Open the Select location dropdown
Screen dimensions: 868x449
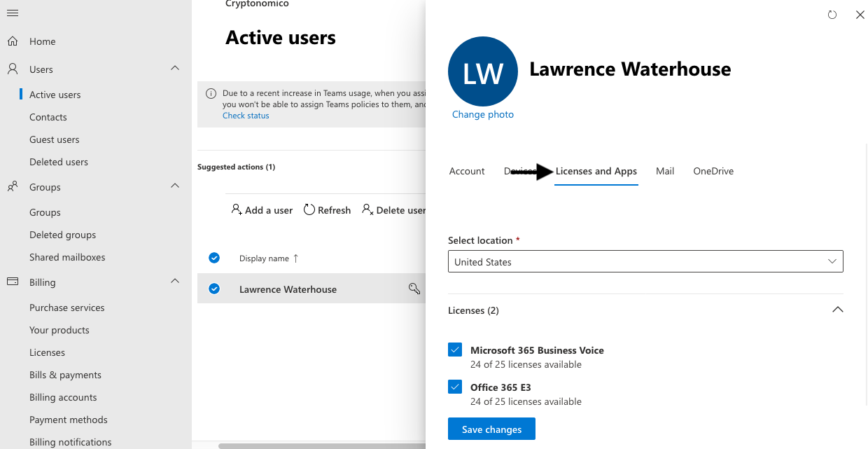click(645, 261)
